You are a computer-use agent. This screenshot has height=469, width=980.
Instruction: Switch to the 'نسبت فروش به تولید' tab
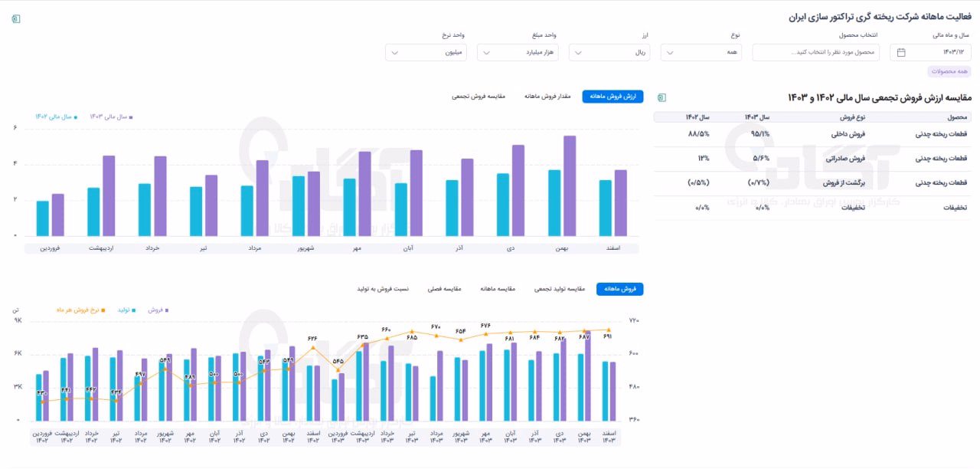click(383, 289)
